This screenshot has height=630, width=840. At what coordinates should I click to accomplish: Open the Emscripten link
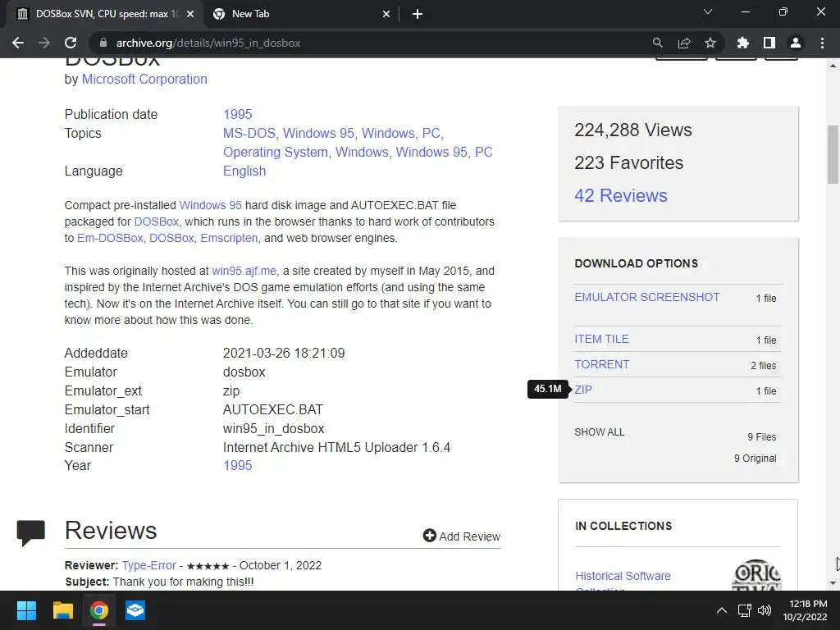tap(229, 238)
